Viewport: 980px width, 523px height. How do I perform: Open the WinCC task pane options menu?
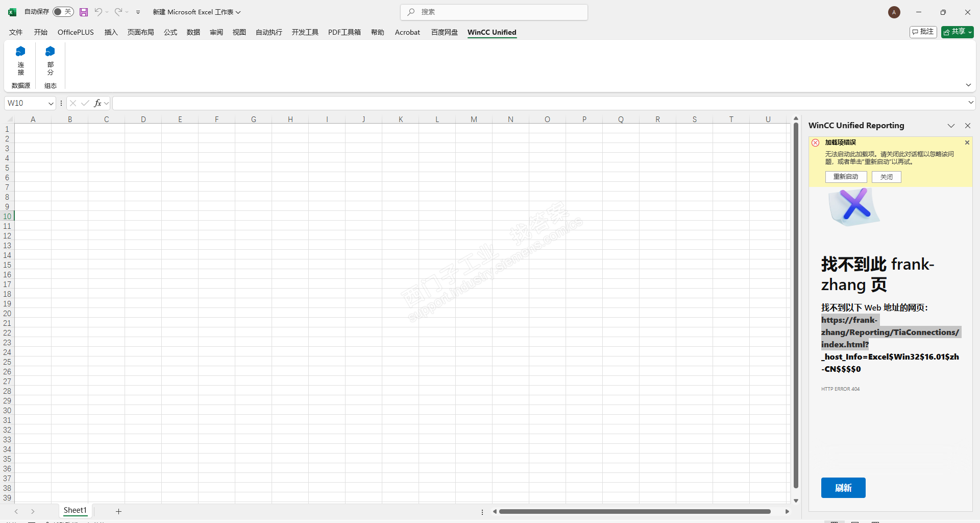(951, 126)
